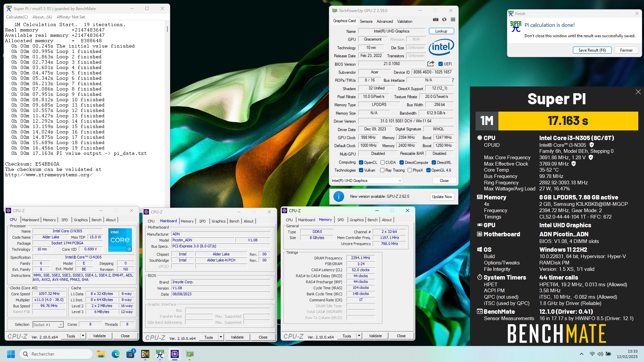Image resolution: width=644 pixels, height=362 pixels.
Task: Click verified shield next to CPUID i3-N305
Action: (592, 145)
